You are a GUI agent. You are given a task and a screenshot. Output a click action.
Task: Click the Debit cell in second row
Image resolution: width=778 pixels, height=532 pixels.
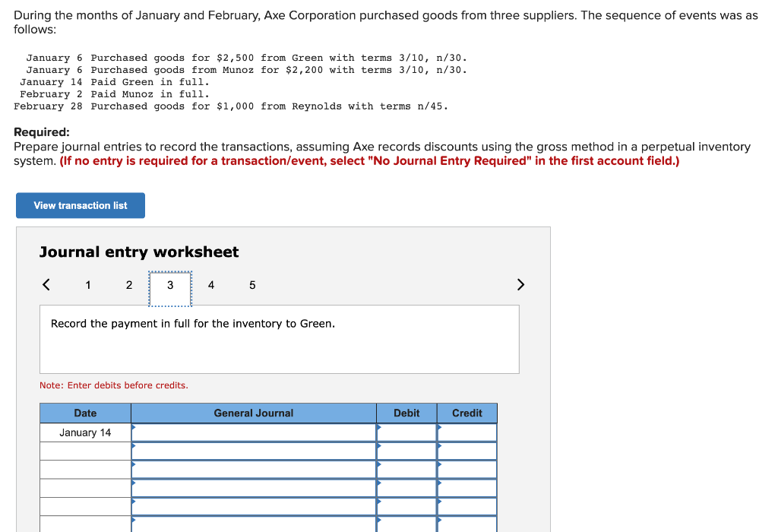[406, 451]
